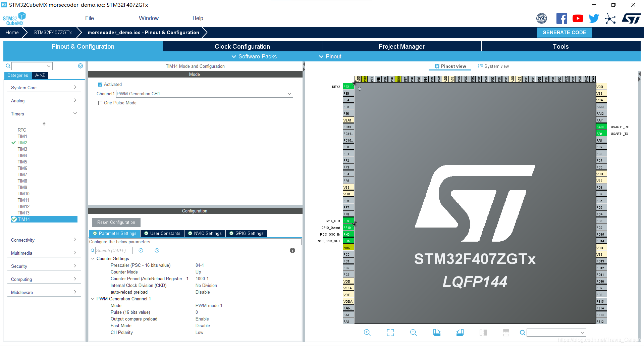Open NVIC Settings tab

(205, 233)
